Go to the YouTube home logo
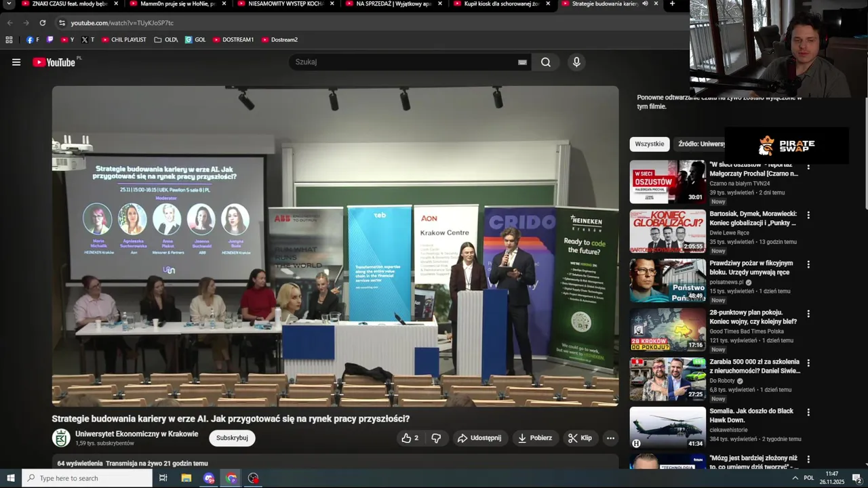The height and width of the screenshot is (488, 868). tap(54, 62)
